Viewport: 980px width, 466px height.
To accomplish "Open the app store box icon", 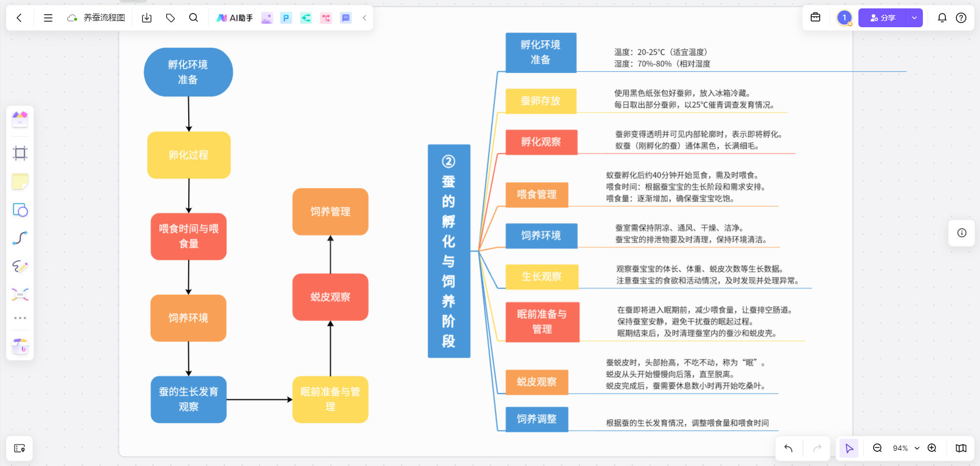I will coord(20,346).
